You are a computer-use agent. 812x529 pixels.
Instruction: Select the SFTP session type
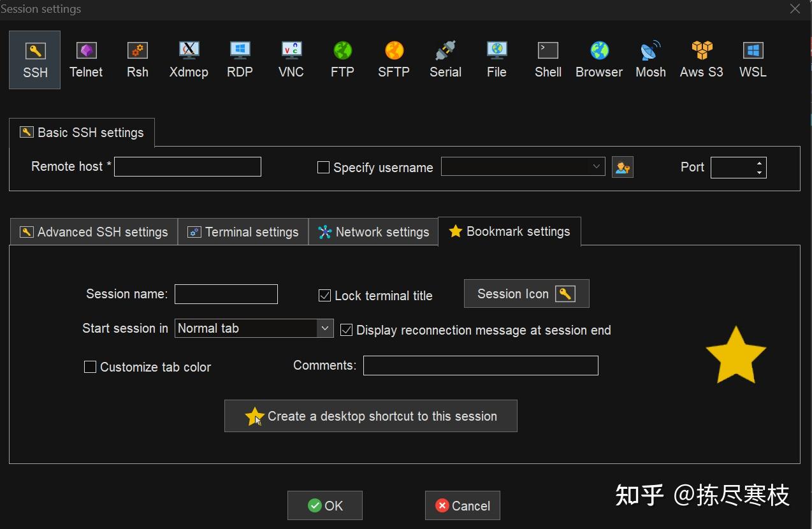393,59
